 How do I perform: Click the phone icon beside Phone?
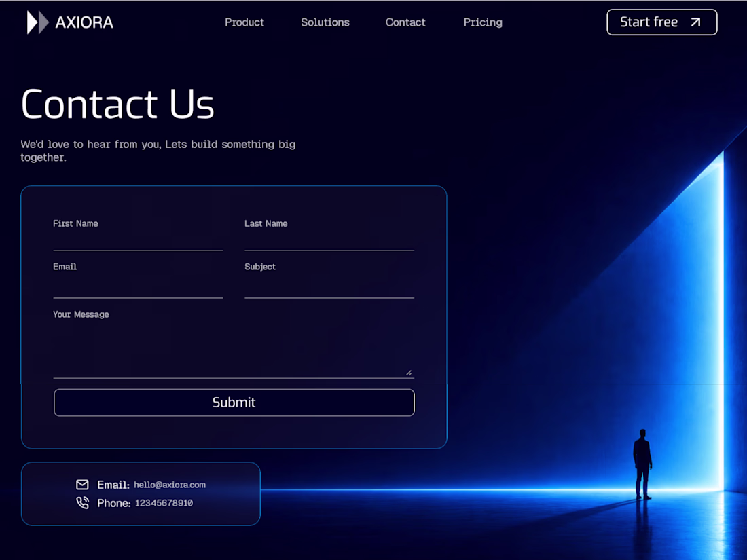(82, 503)
